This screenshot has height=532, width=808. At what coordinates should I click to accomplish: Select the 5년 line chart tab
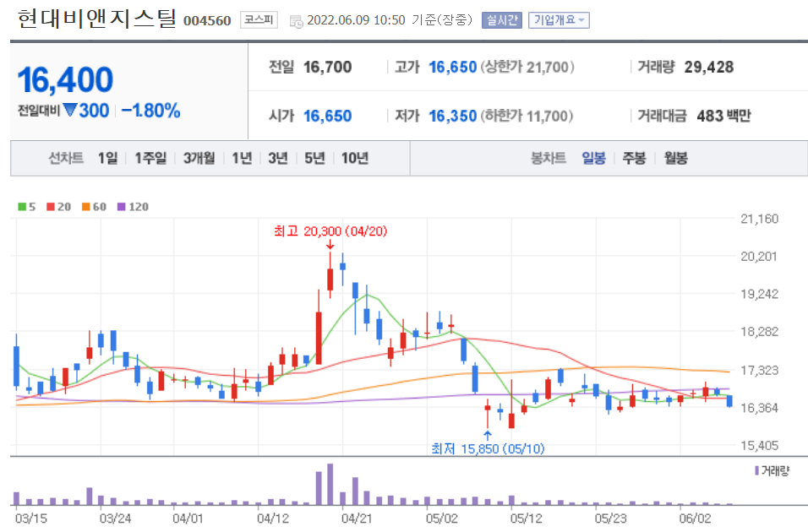pos(314,158)
